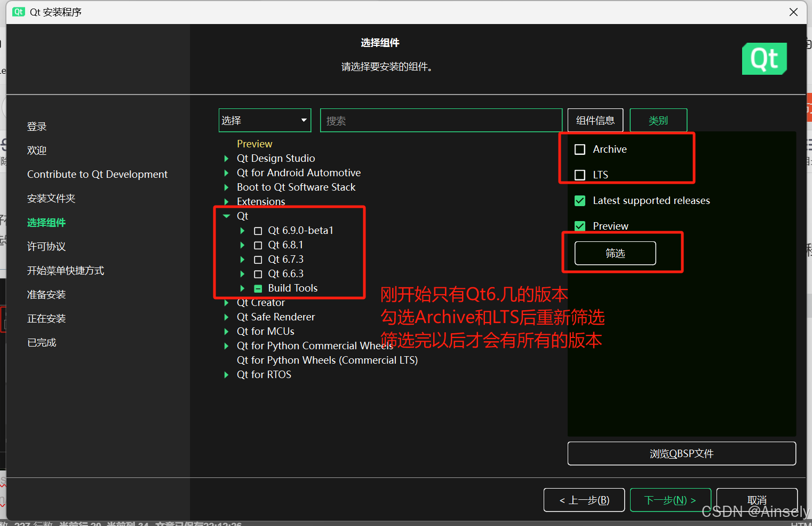812x526 pixels.
Task: Expand the Build Tools node arrow
Action: pyautogui.click(x=242, y=288)
